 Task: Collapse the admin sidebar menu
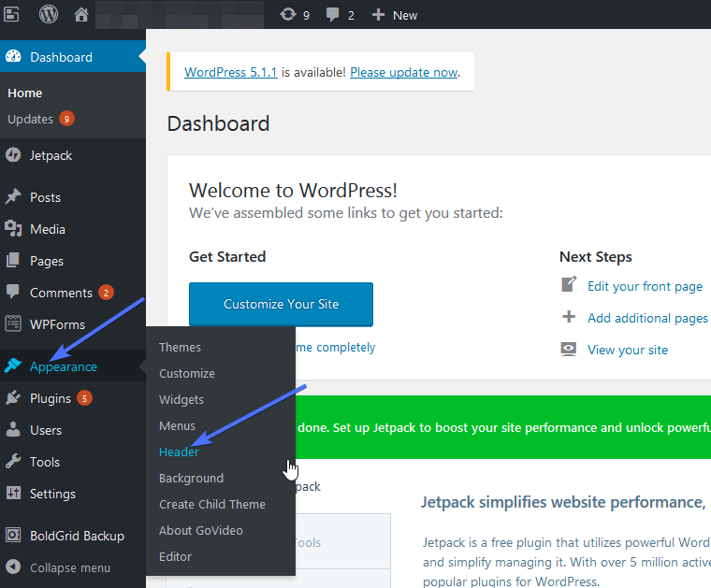[x=69, y=567]
